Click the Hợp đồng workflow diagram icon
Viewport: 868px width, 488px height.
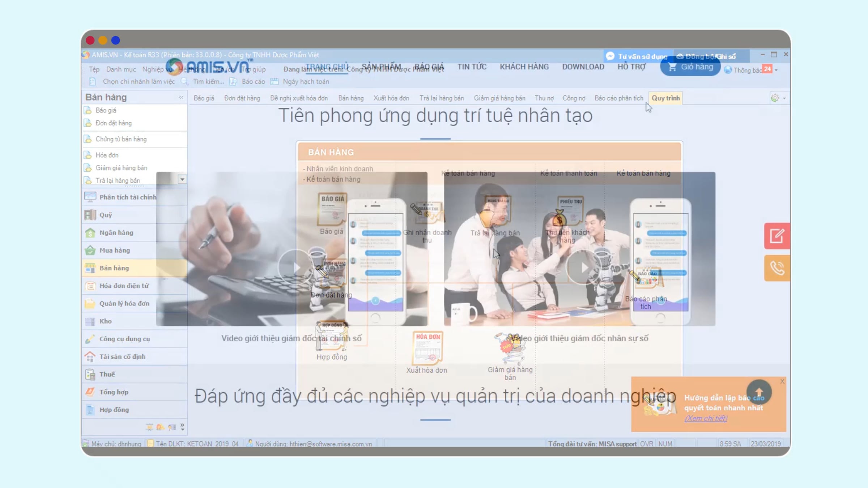point(332,336)
